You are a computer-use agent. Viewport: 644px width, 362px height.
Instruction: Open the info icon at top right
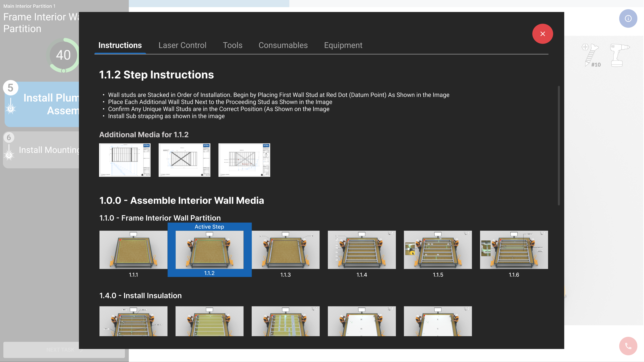(628, 18)
